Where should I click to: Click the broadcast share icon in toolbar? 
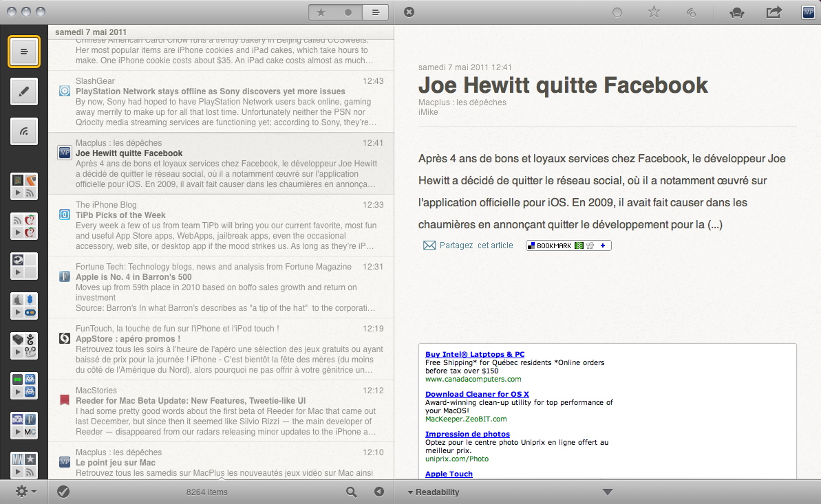click(691, 12)
